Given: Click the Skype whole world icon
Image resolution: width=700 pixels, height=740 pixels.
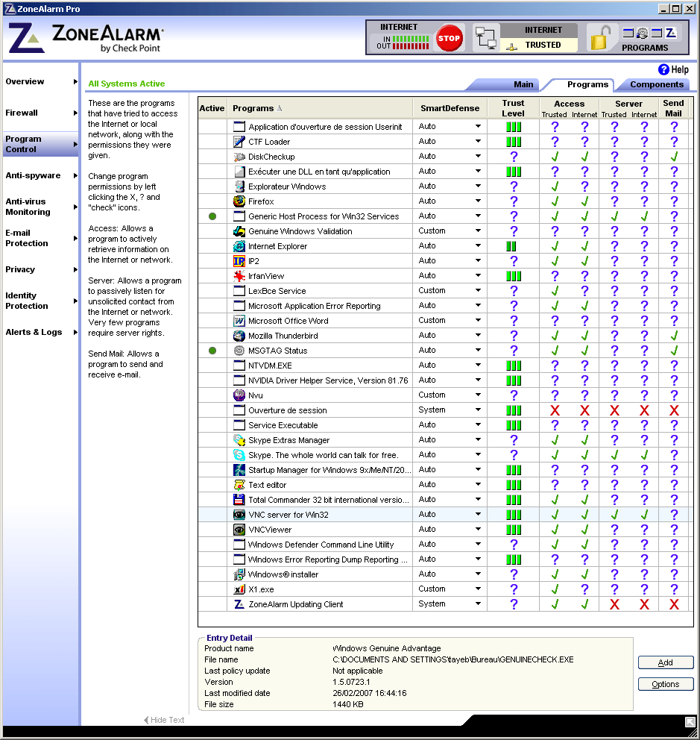Looking at the screenshot, I should (x=239, y=455).
